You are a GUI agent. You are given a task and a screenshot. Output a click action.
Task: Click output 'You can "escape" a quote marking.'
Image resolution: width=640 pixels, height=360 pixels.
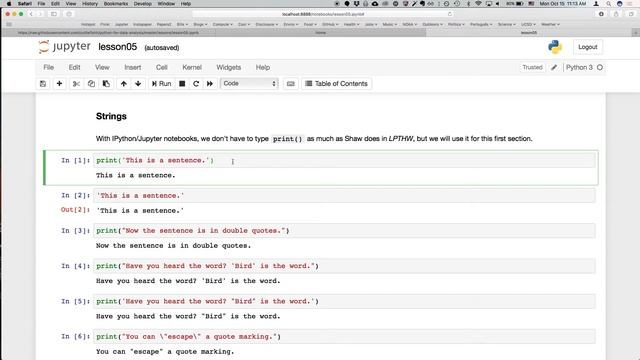click(x=165, y=351)
